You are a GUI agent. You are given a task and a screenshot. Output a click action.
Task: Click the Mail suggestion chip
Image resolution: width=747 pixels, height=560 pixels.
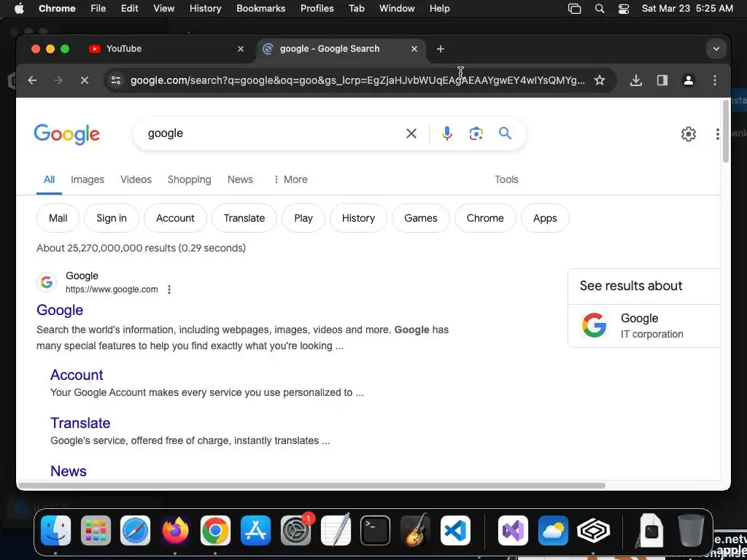coord(58,218)
